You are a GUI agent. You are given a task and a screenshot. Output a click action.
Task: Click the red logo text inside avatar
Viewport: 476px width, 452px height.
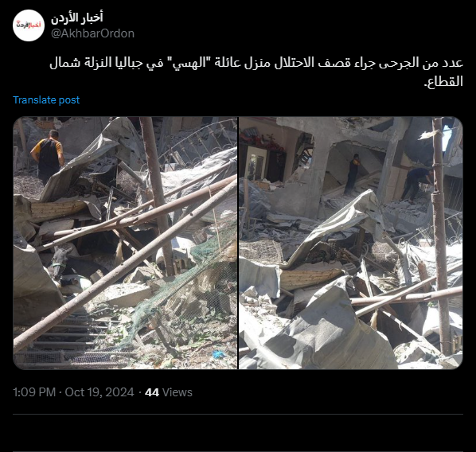click(x=29, y=25)
